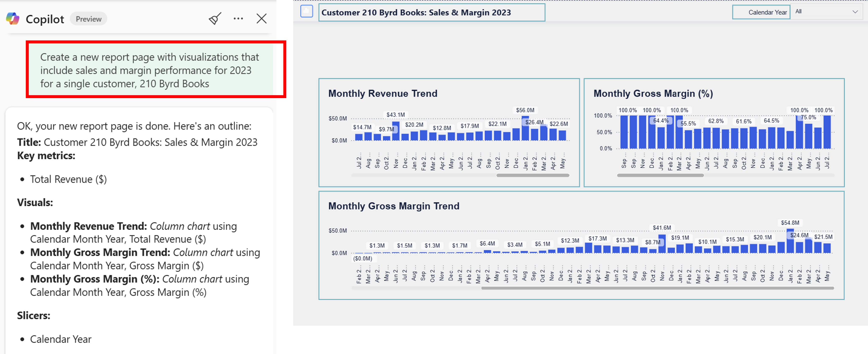Click the Monthly Gross Margin (%) chart title
This screenshot has width=868, height=354.
[653, 93]
